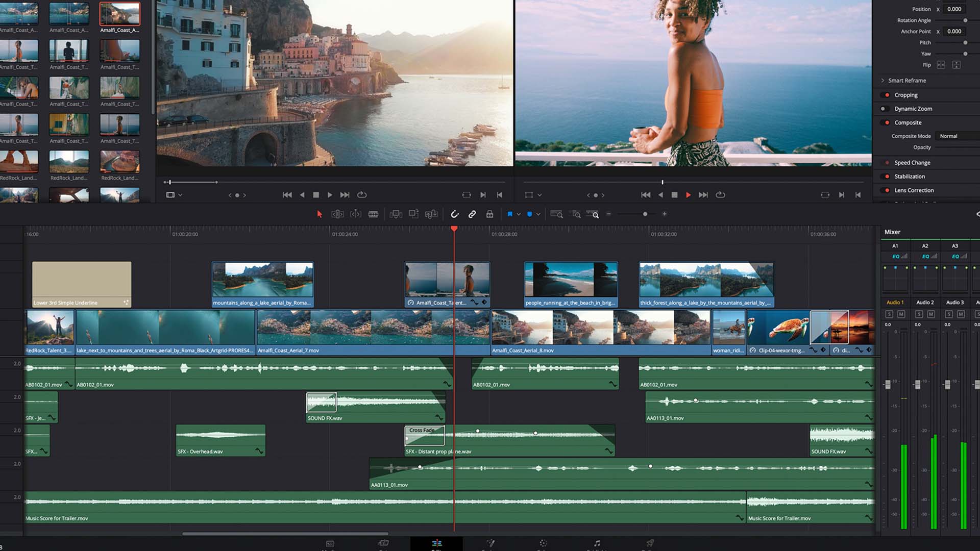
Task: Open the marker color dropdown arrow
Action: (x=538, y=214)
